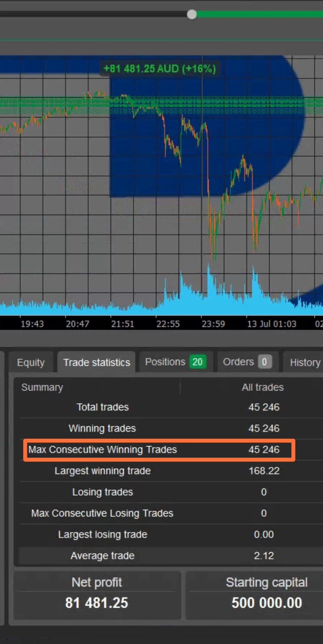The height and width of the screenshot is (644, 323).
Task: Click the backtest timeline slider handle
Action: point(192,15)
